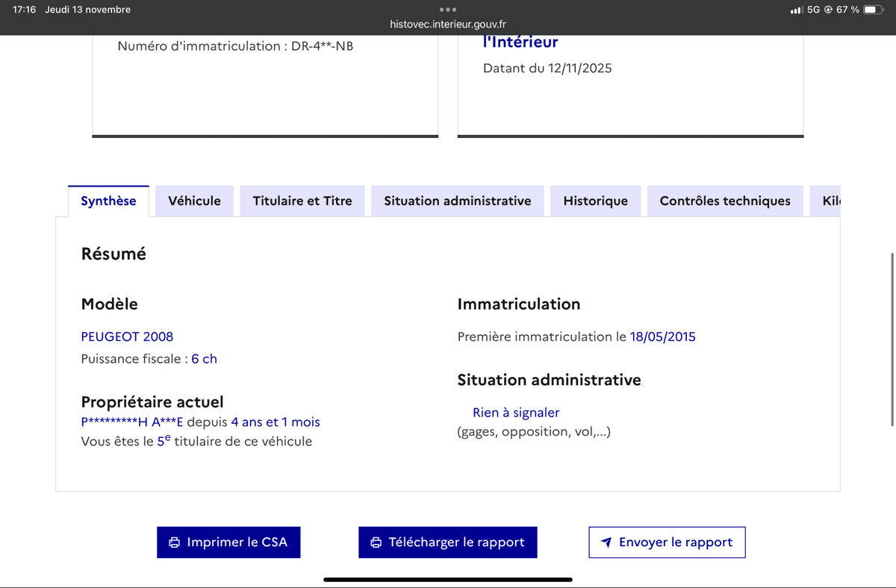Tap the battery icon in status bar

pos(874,10)
